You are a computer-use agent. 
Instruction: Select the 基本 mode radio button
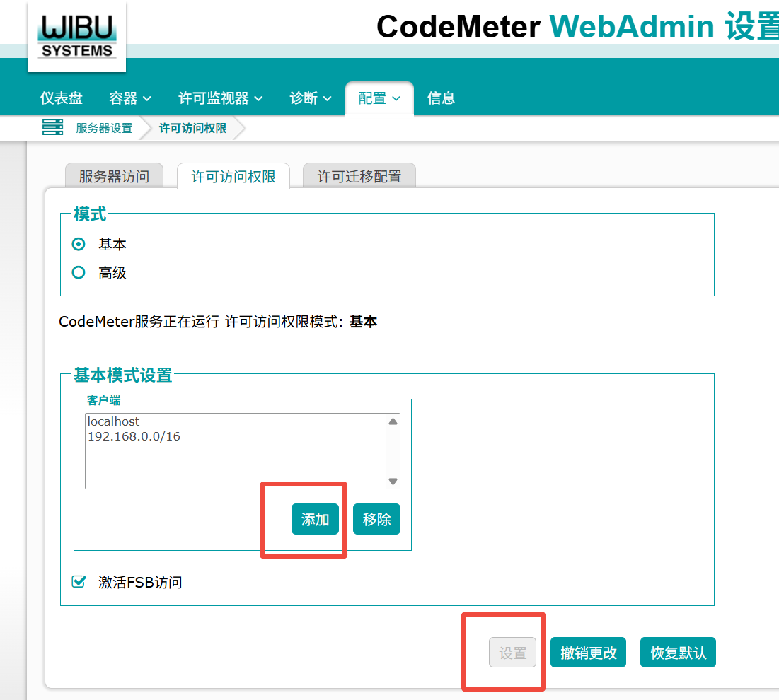pyautogui.click(x=79, y=244)
